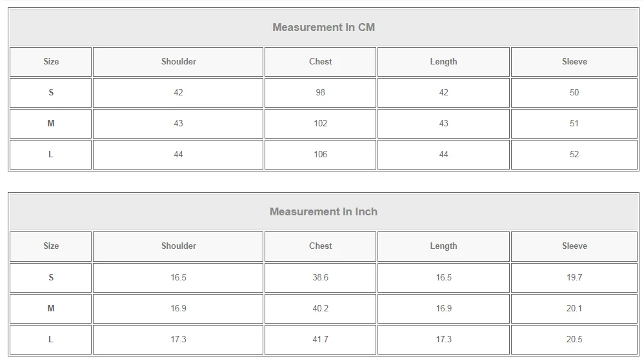Viewport: 644px width, 361px height.
Task: Click the M size row in Inch table
Action: (x=324, y=309)
